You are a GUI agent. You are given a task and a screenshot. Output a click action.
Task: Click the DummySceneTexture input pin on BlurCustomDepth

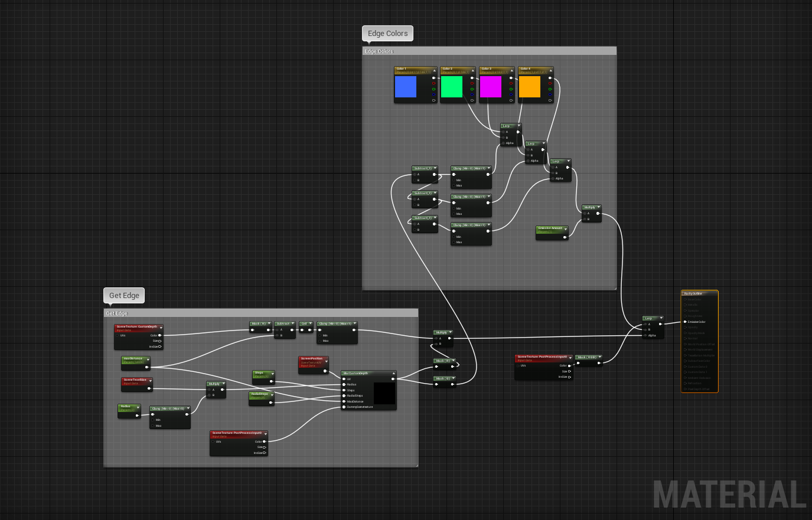[x=344, y=407]
